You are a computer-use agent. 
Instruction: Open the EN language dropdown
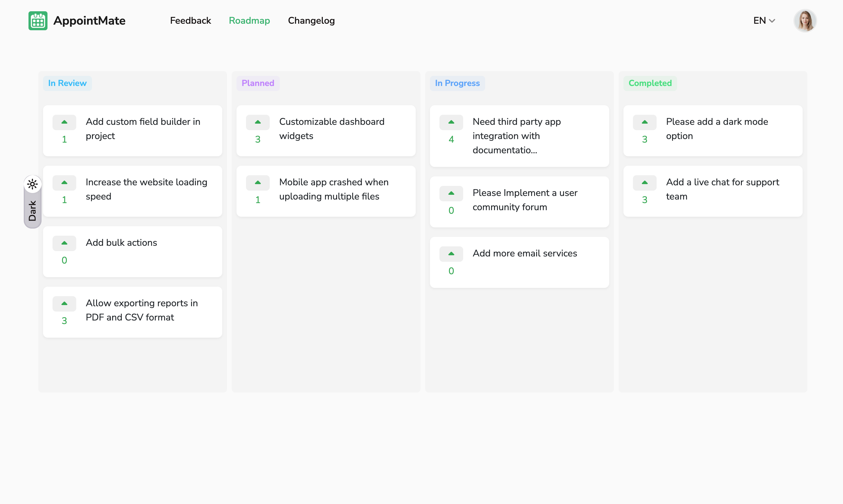coord(764,21)
